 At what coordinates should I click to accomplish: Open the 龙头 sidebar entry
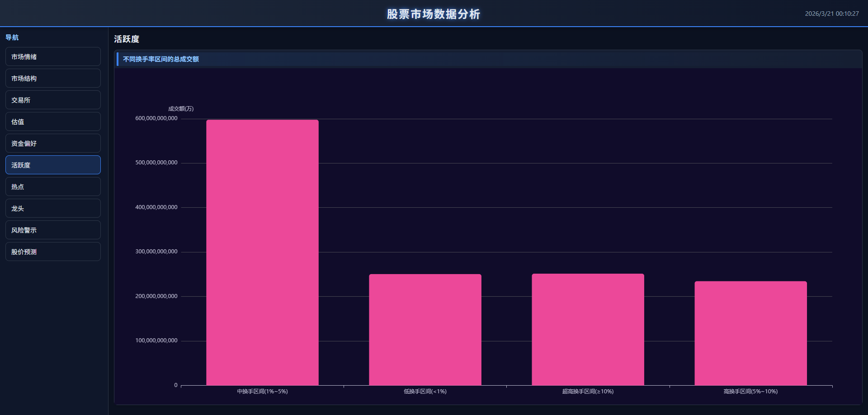point(53,209)
